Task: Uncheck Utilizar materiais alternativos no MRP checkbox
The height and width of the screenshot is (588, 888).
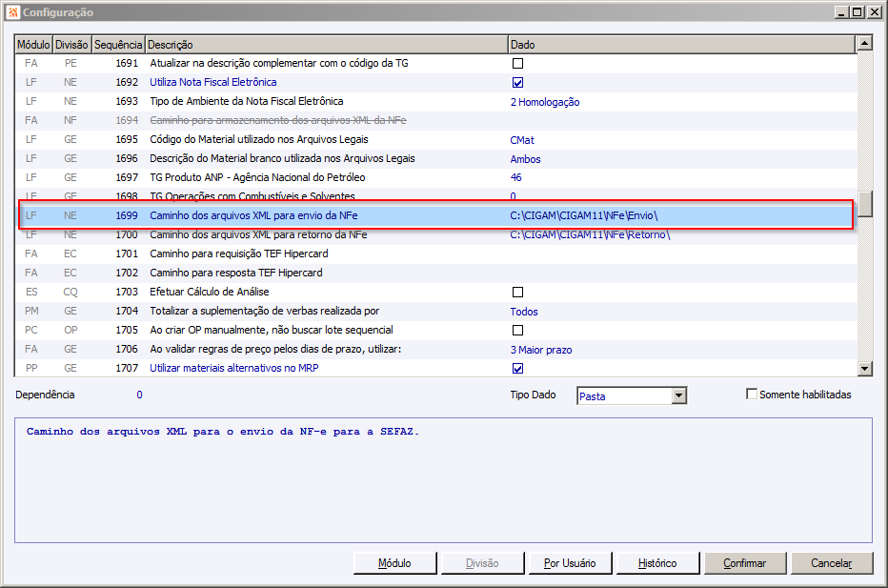Action: pyautogui.click(x=517, y=369)
